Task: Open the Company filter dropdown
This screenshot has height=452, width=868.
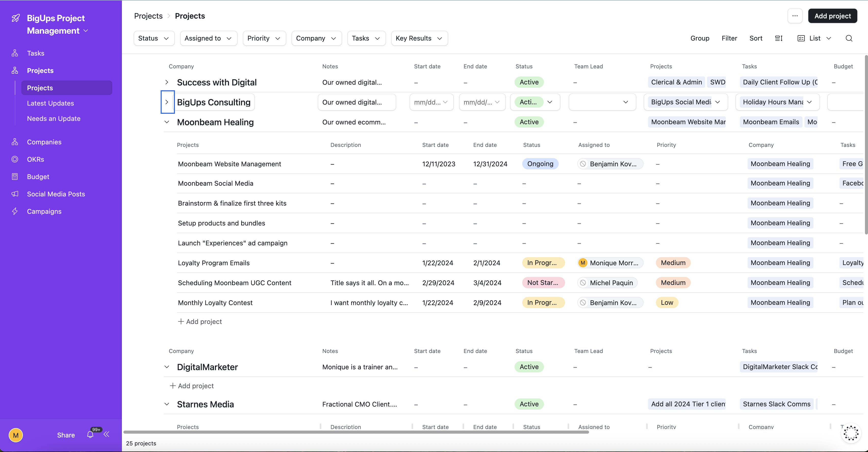Action: (x=316, y=39)
